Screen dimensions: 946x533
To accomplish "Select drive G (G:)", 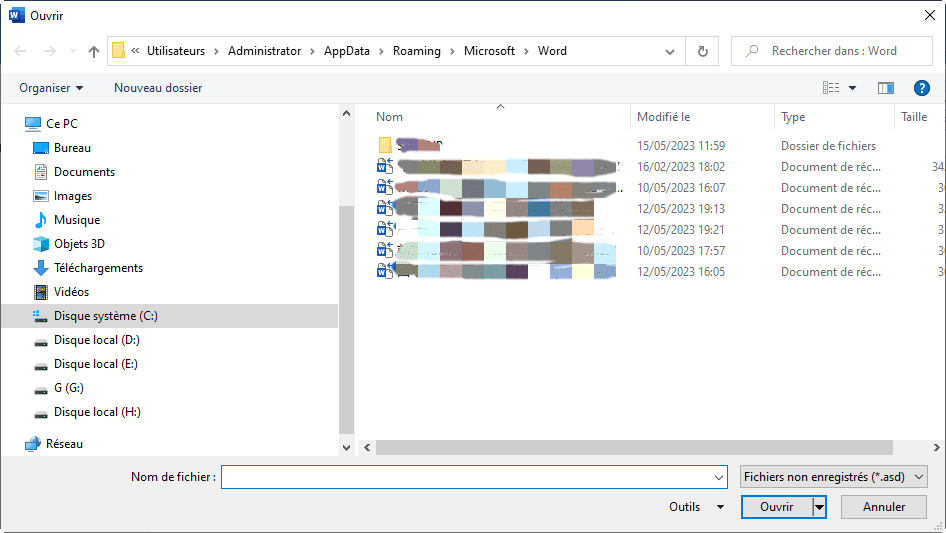I will click(x=69, y=388).
